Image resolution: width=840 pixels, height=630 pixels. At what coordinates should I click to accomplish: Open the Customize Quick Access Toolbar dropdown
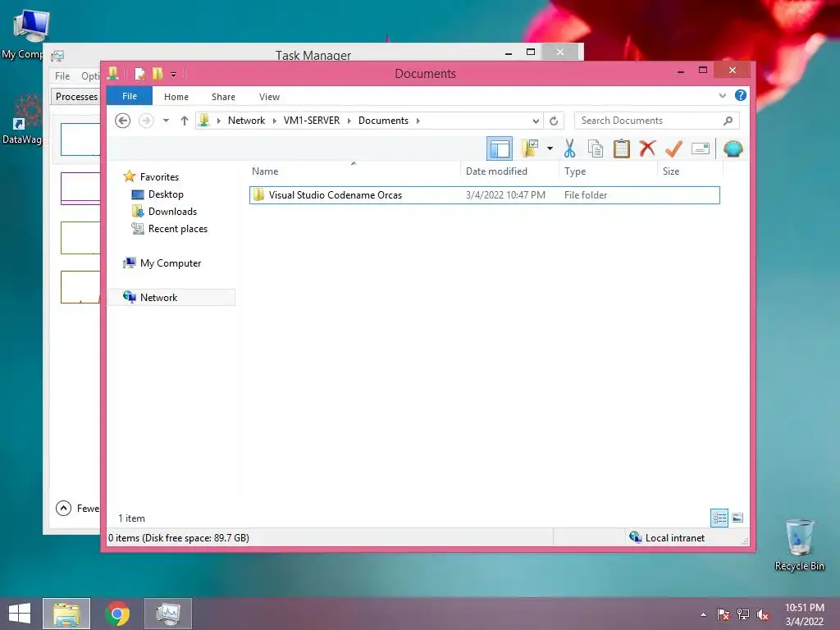coord(174,74)
